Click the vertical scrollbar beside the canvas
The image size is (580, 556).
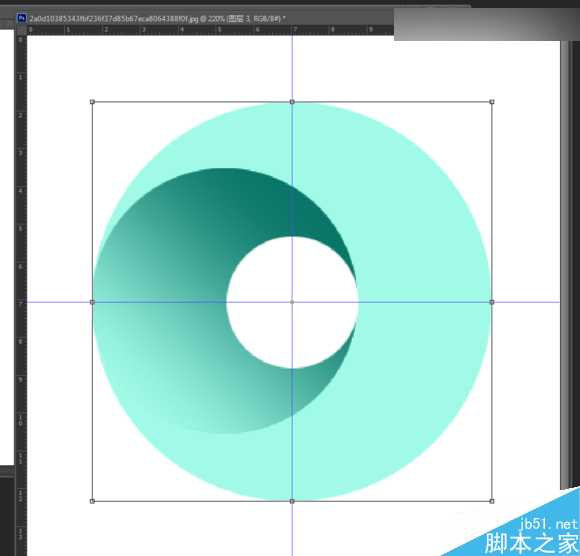564,264
